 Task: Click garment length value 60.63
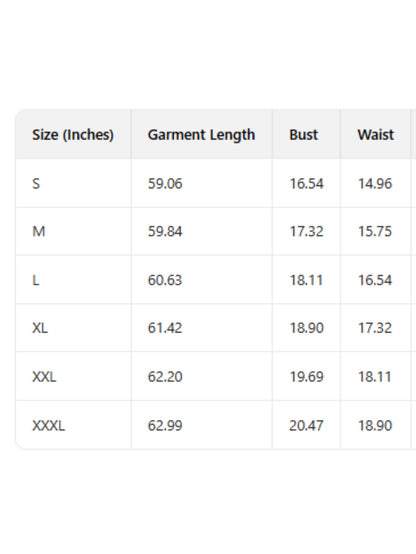165,280
